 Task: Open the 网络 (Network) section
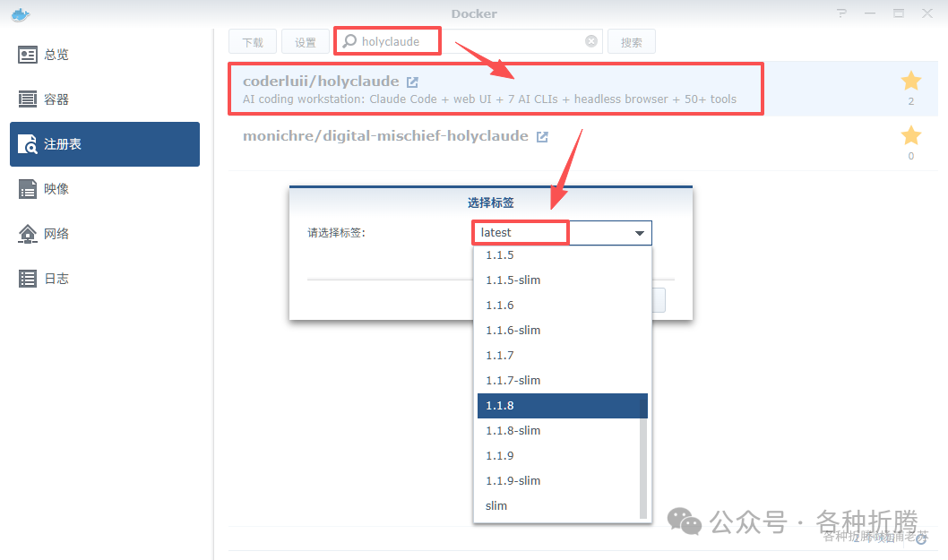click(54, 233)
